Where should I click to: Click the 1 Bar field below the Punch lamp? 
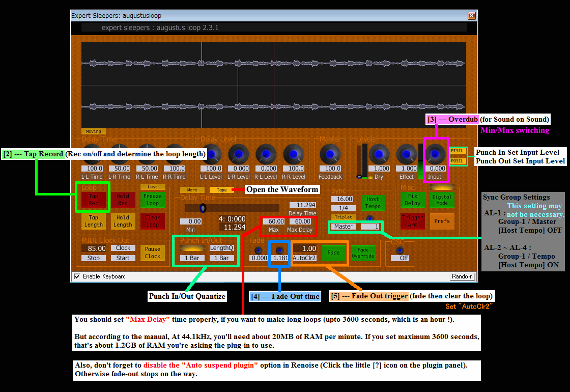[x=192, y=258]
